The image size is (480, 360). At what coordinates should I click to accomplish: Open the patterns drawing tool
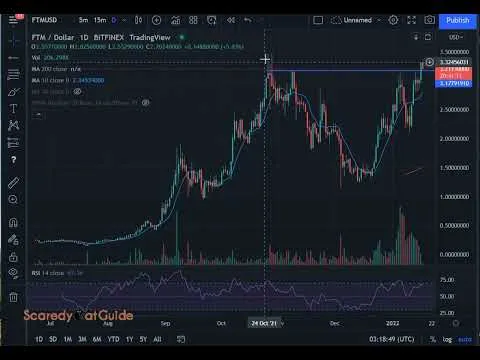pyautogui.click(x=13, y=126)
